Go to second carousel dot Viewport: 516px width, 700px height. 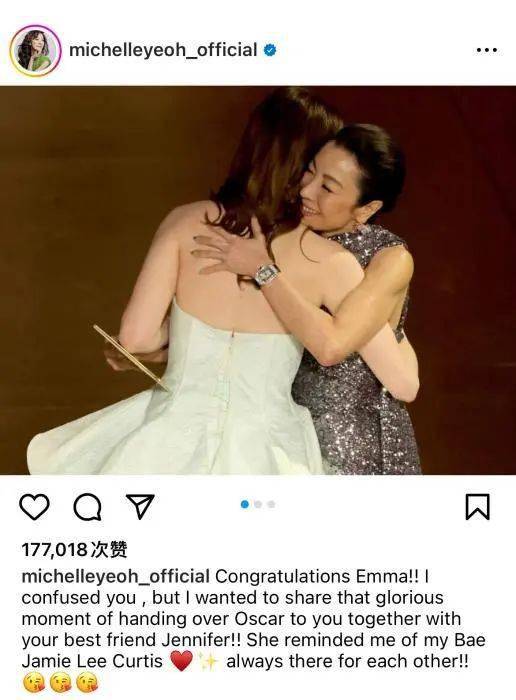258,504
